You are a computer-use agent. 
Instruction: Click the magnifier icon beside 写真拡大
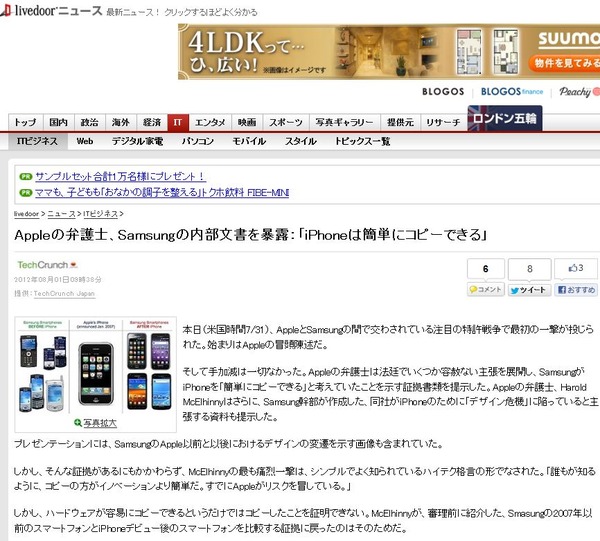(x=78, y=423)
